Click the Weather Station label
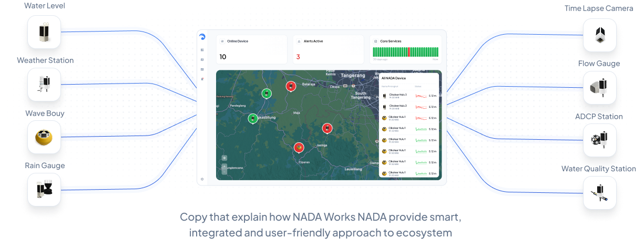 [x=45, y=60]
